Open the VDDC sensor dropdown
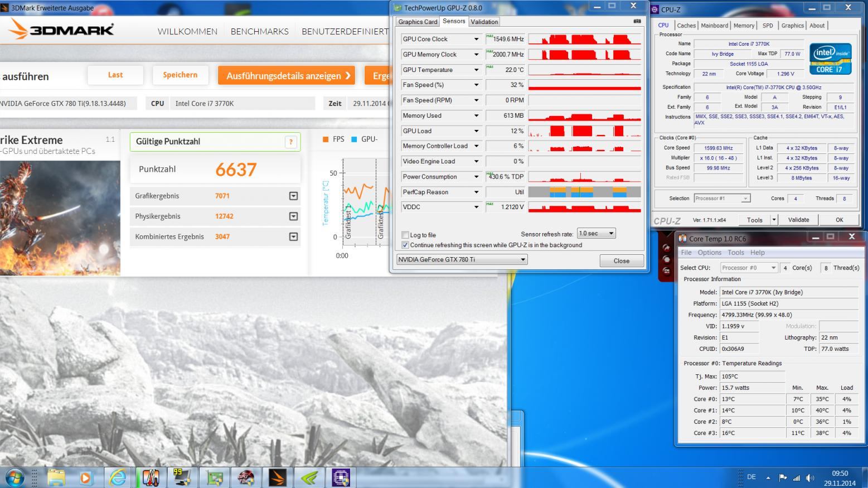The image size is (868, 488). tap(476, 207)
